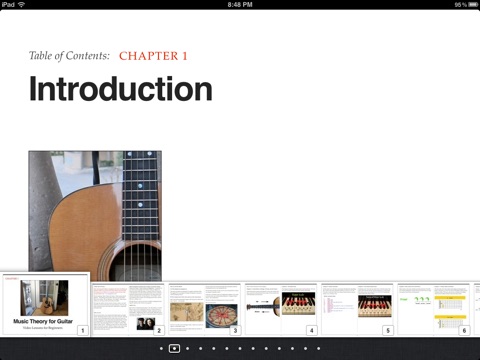480x360 pixels.
Task: Tap the highlighted current chapter indicator
Action: click(174, 348)
